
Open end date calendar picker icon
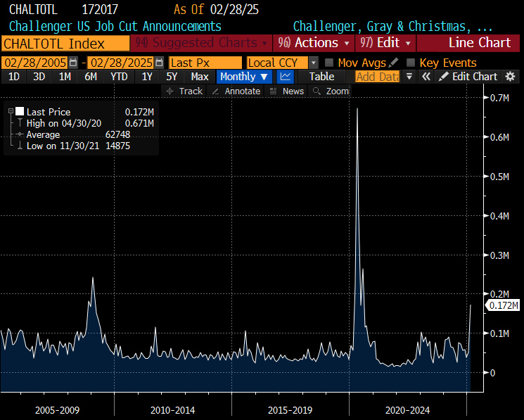coord(161,63)
